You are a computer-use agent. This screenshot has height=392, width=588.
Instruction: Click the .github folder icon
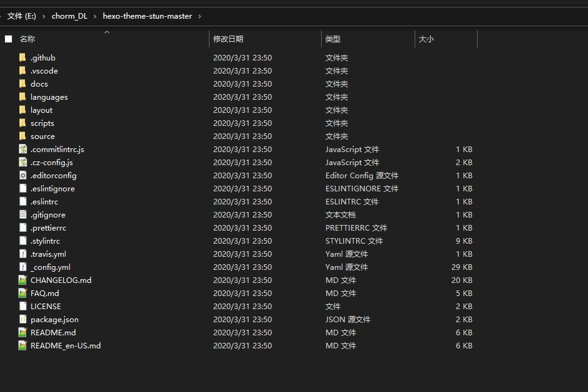click(23, 57)
